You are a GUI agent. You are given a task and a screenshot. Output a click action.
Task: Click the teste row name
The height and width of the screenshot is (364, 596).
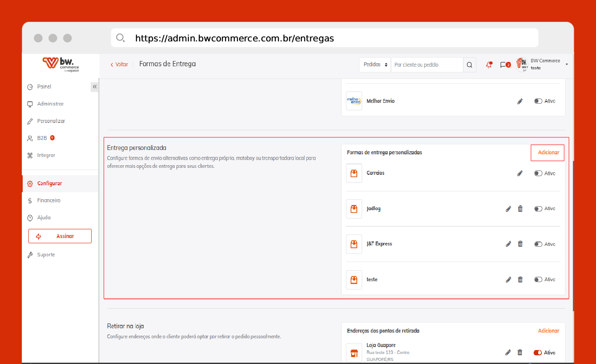[372, 279]
